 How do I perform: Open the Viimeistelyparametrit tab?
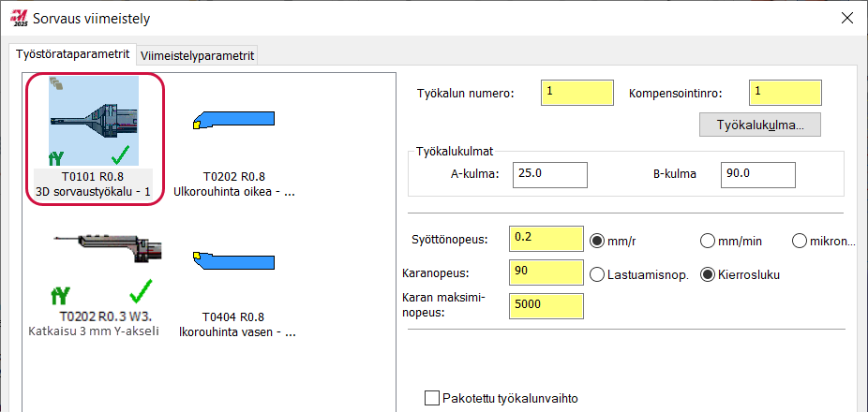click(x=197, y=56)
